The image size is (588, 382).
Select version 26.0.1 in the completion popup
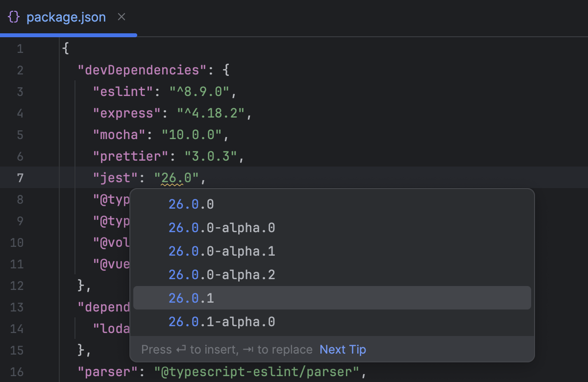(x=191, y=297)
